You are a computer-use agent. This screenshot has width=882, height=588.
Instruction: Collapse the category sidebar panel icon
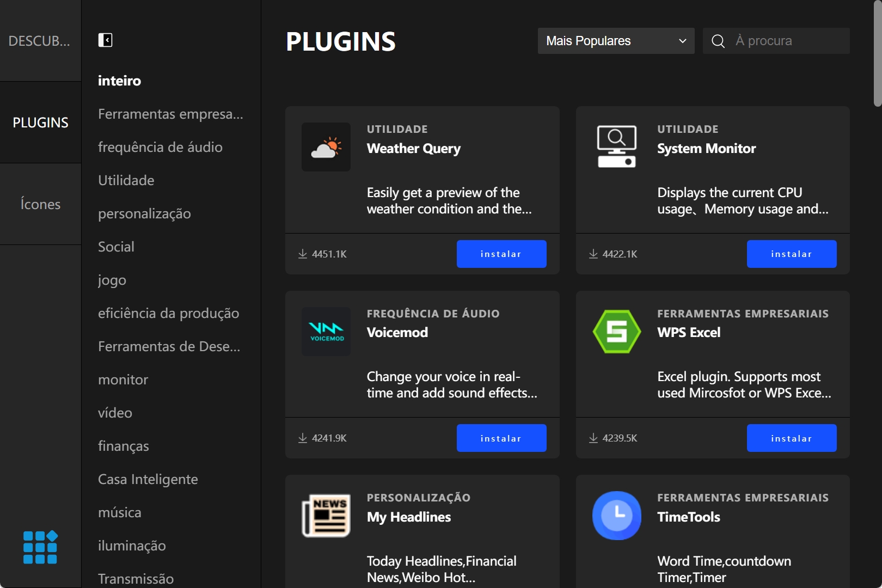point(105,40)
